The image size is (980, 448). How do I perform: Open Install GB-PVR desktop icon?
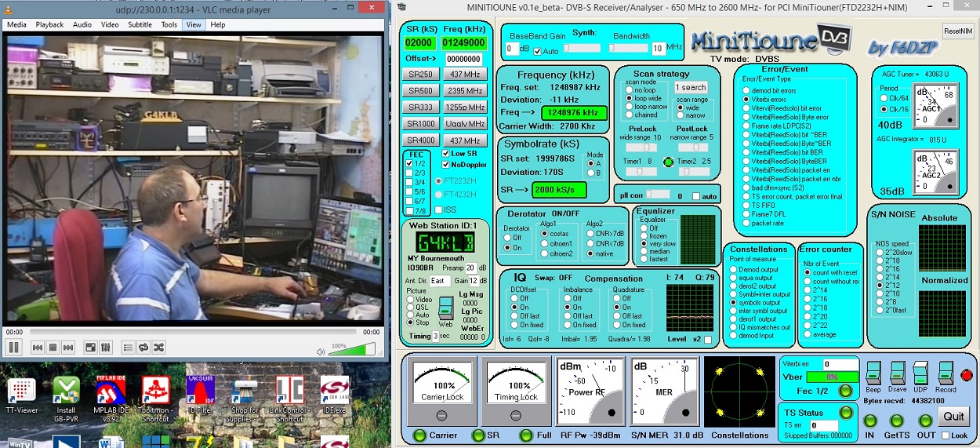67,400
